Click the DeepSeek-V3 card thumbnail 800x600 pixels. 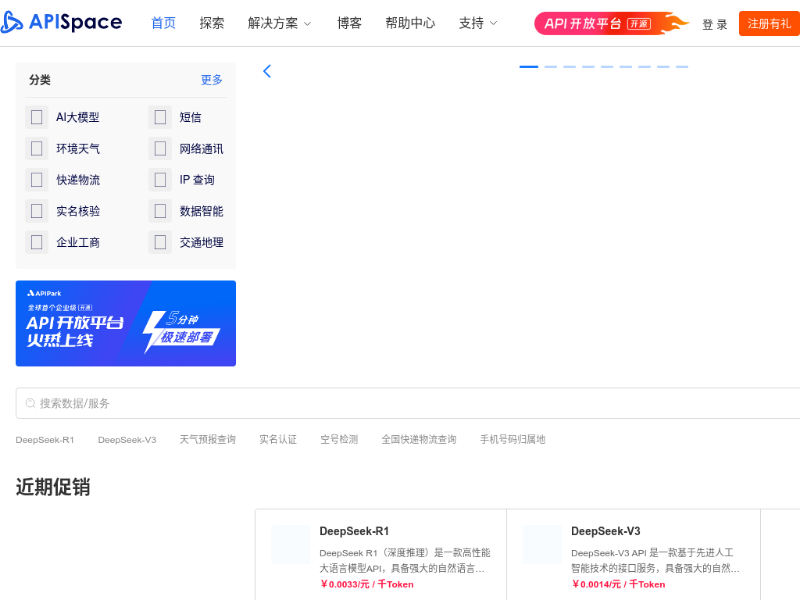(542, 544)
